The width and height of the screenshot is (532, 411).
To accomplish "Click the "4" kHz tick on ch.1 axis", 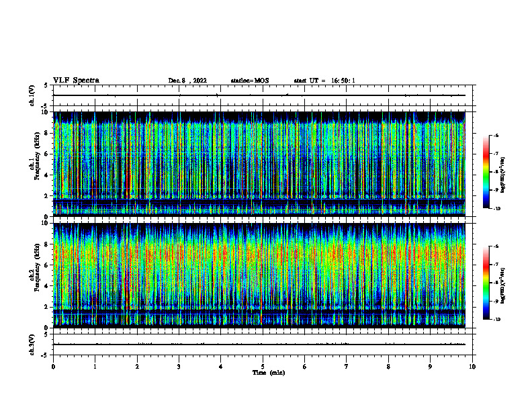I will tap(47, 175).
